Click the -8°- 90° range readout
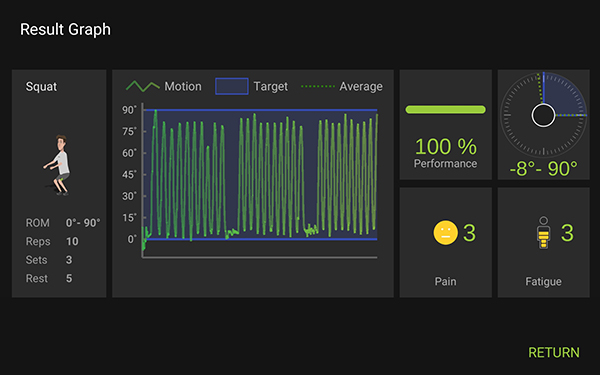Viewport: 600px width, 375px height. (x=543, y=168)
